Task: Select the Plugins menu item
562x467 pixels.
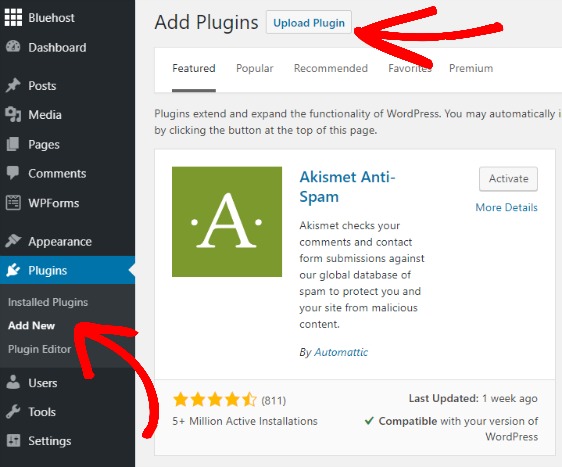Action: [x=67, y=270]
